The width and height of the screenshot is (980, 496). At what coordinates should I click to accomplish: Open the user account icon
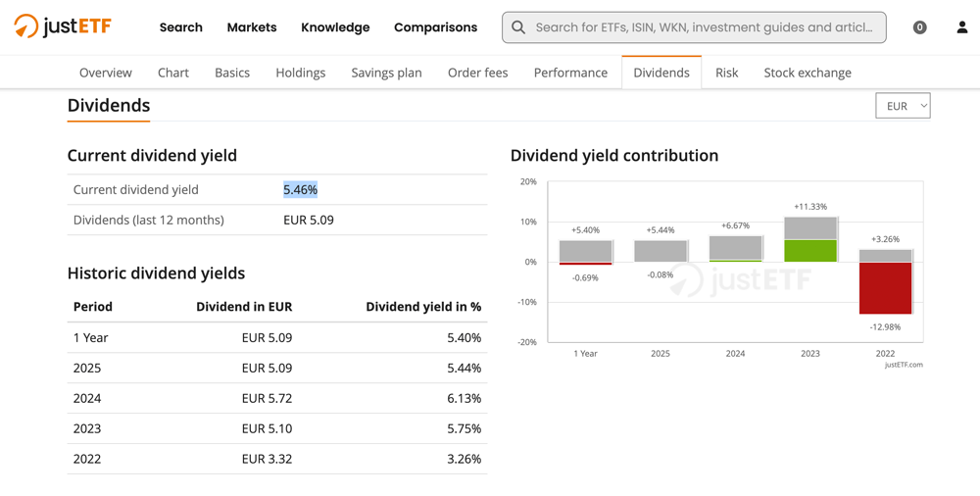coord(961,27)
